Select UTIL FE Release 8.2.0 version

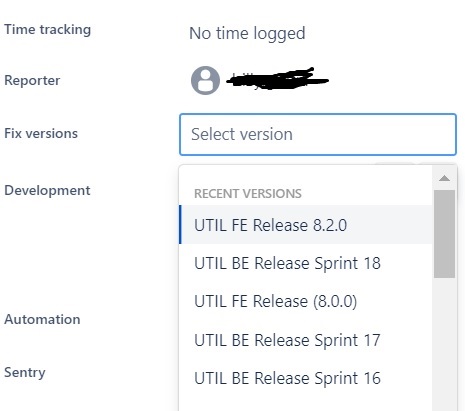[x=306, y=225]
